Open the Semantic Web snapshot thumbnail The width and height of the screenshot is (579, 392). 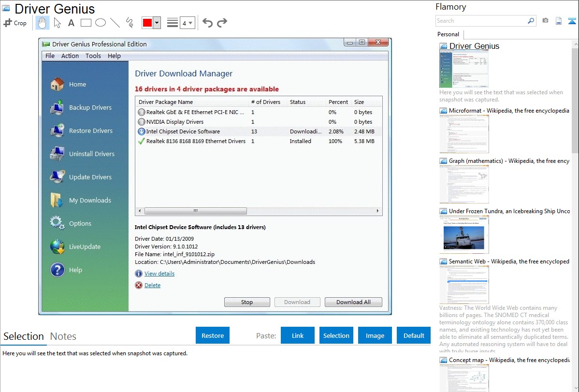464,285
